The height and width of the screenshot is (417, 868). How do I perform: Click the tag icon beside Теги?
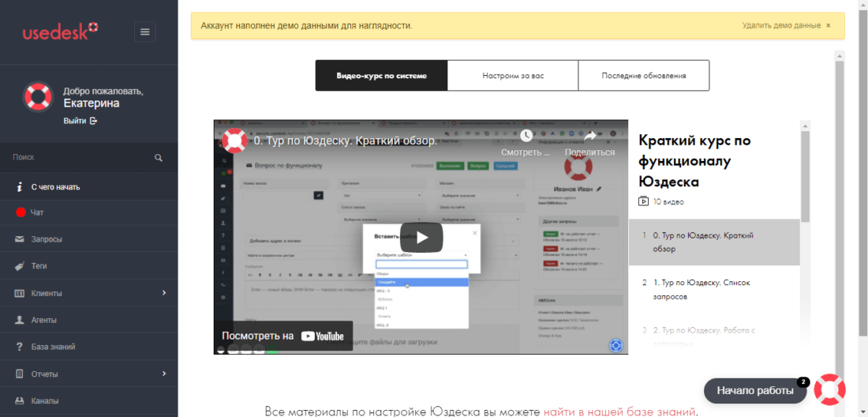20,266
